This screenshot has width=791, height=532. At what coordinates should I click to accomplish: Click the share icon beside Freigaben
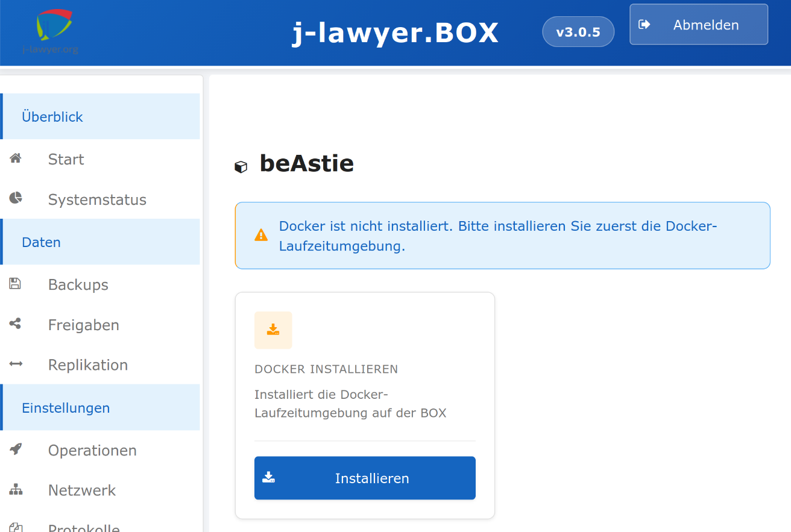[x=15, y=324]
